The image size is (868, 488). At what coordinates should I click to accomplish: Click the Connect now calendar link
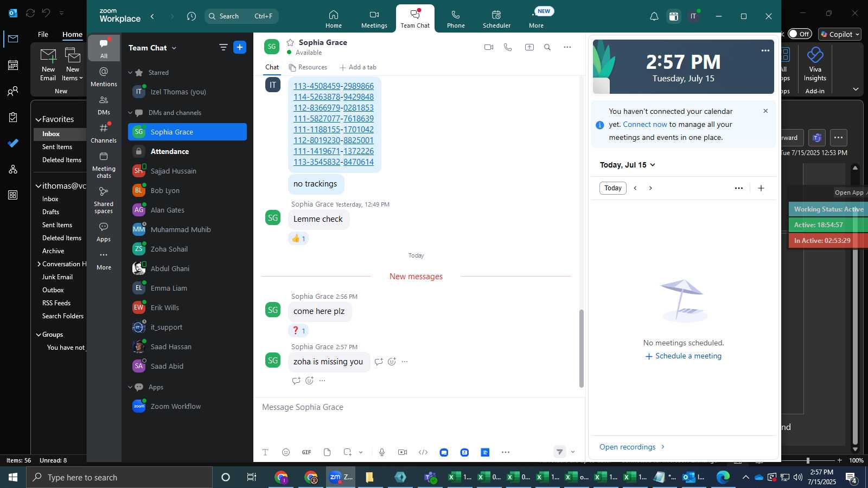click(645, 124)
